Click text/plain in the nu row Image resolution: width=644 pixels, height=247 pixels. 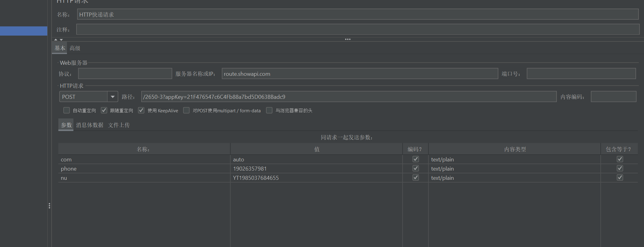pos(515,178)
